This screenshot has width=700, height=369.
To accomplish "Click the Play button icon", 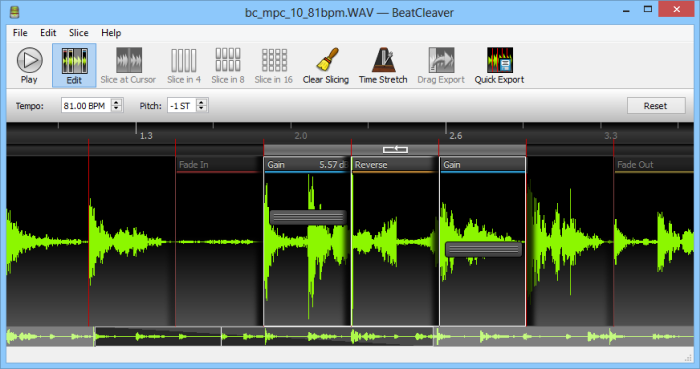I will click(x=29, y=60).
